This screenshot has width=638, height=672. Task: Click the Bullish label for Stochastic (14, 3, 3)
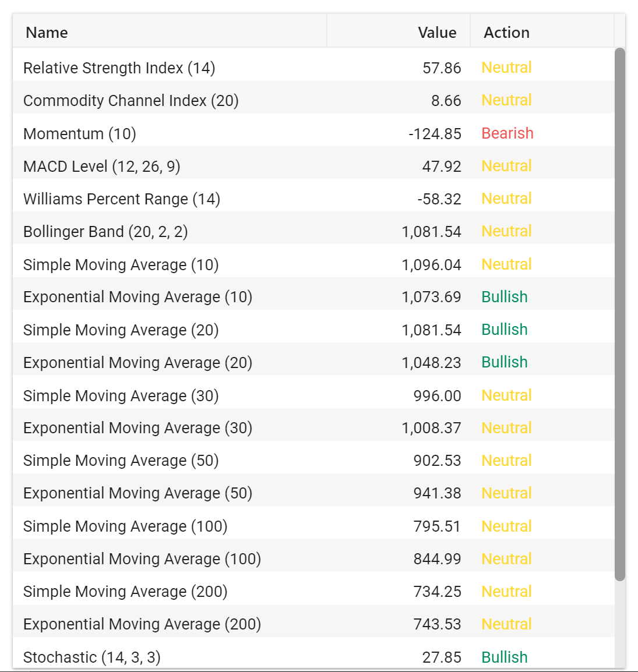tap(504, 657)
